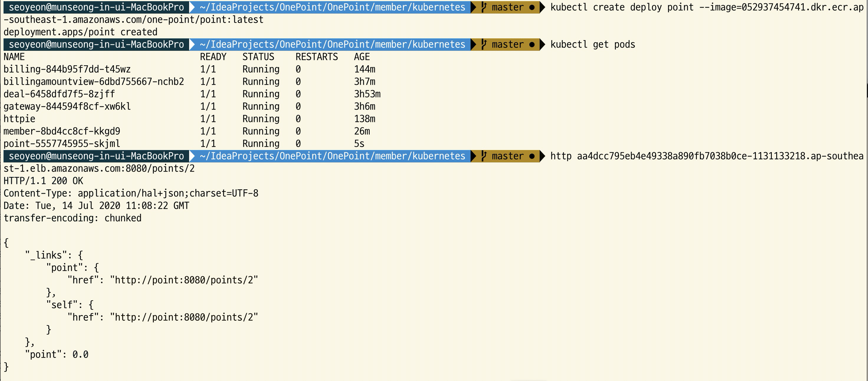Select the Running status for the httpie pod
This screenshot has width=868, height=381.
(261, 119)
